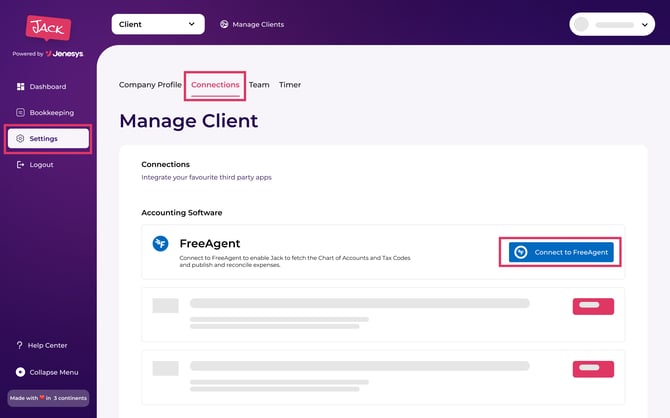
Task: Expand the user account dropdown arrow
Action: (645, 25)
